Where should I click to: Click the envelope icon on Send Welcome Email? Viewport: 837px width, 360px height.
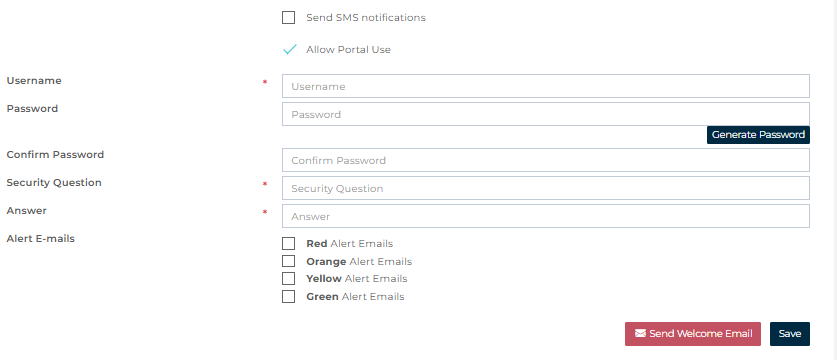pos(640,333)
